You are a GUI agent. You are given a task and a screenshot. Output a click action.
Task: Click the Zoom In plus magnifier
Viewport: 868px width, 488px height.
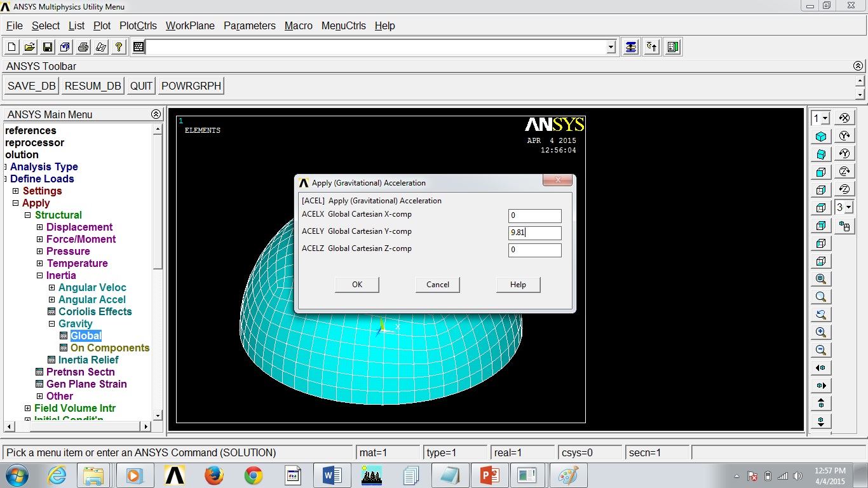coord(821,332)
